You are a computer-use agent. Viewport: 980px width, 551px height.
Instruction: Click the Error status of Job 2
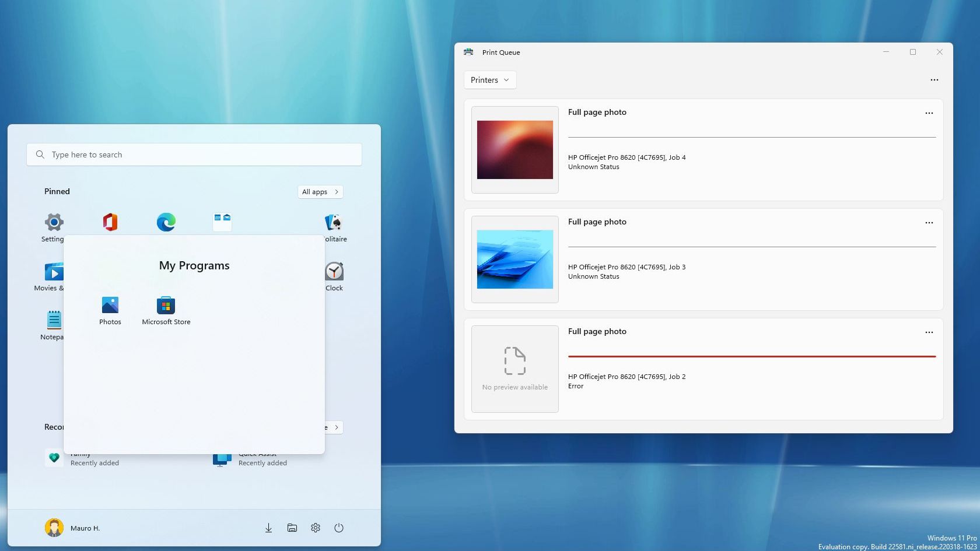(576, 386)
